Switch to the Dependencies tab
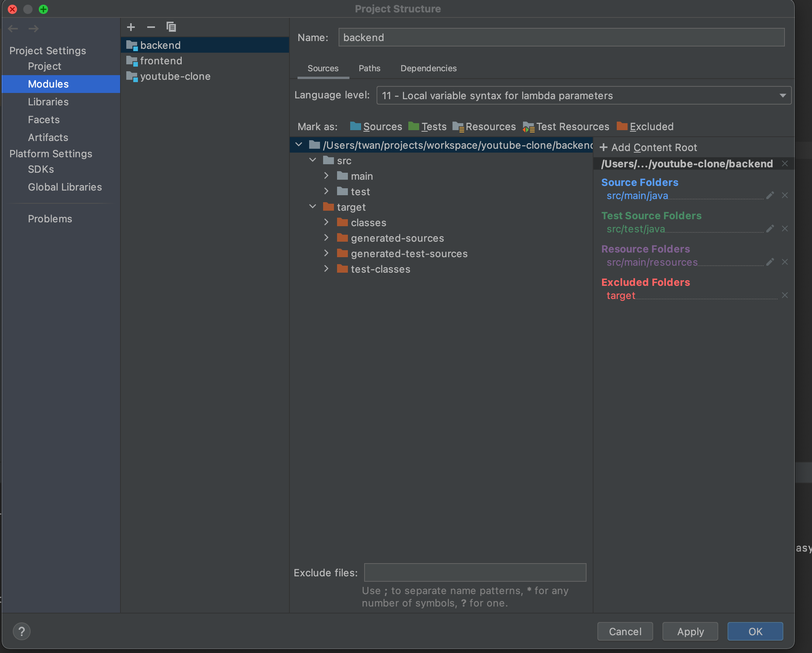Screen dimensions: 812x653 (x=428, y=68)
